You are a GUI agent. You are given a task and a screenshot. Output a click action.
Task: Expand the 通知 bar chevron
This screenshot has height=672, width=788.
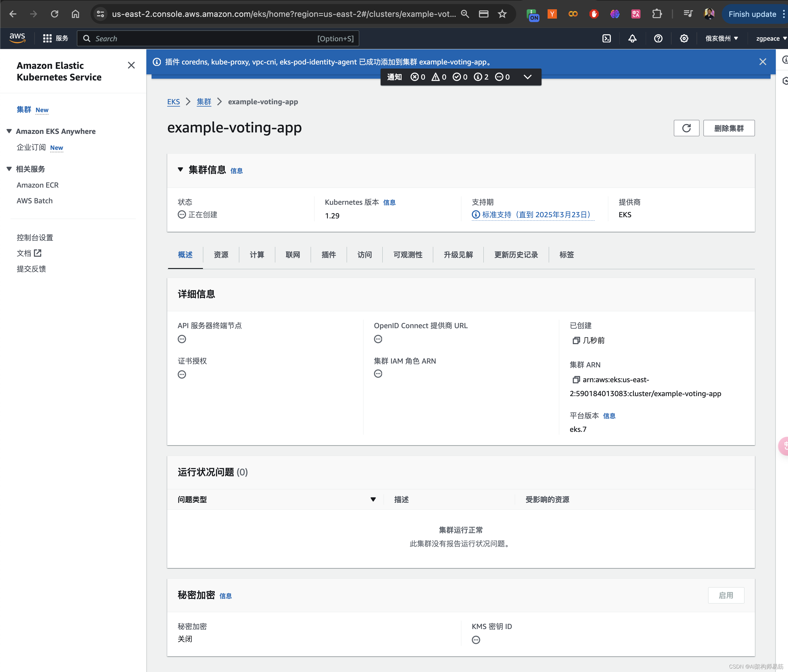528,77
